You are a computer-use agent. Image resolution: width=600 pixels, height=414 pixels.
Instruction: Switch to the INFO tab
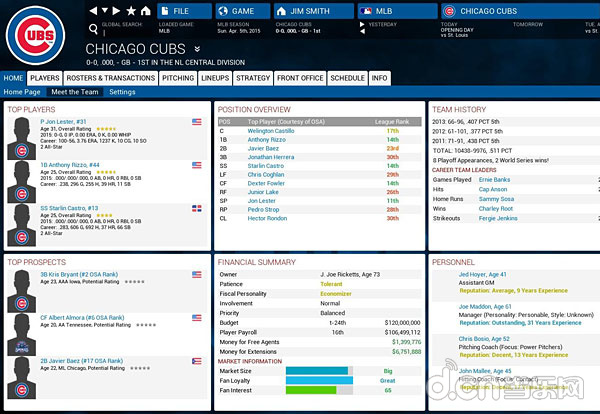(379, 78)
